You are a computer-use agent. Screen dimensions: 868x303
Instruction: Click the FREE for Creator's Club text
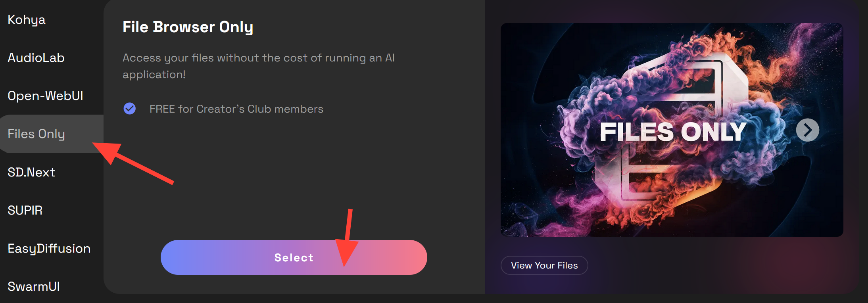[236, 109]
